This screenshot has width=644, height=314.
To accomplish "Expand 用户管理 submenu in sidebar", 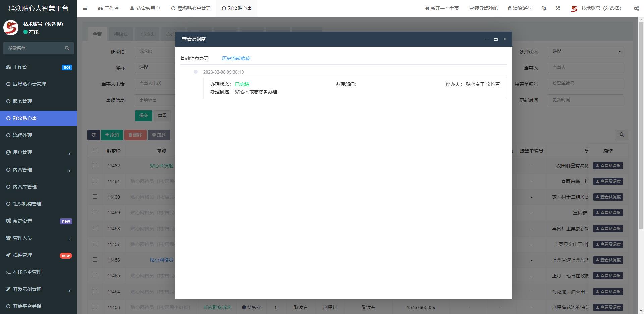I will click(39, 152).
